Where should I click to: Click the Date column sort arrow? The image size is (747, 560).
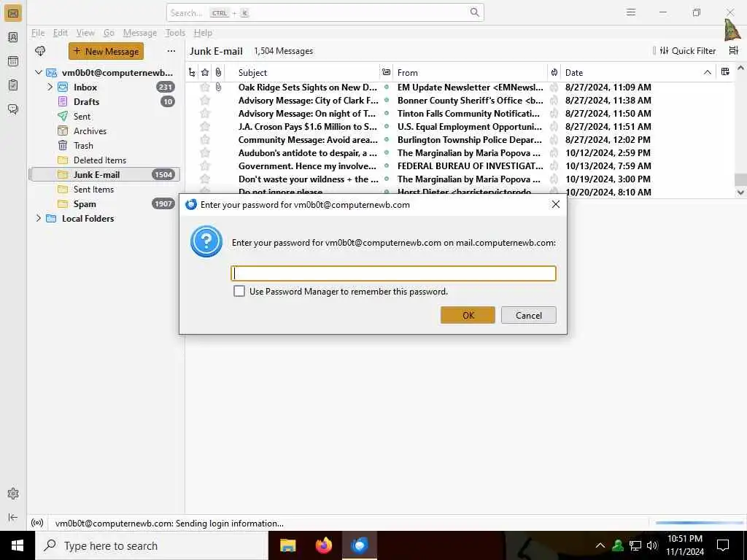(x=707, y=72)
